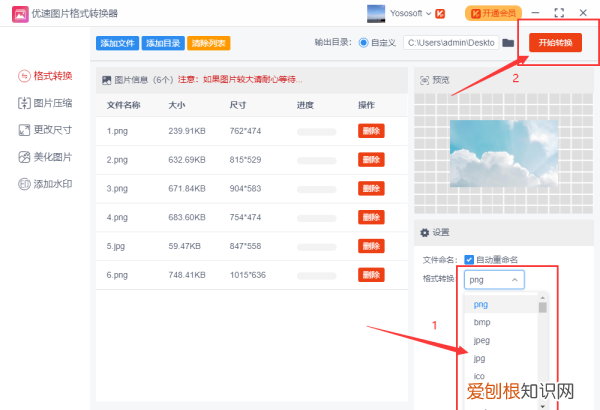Image resolution: width=600 pixels, height=410 pixels.
Task: Click the 操作 column header
Action: pyautogui.click(x=366, y=105)
